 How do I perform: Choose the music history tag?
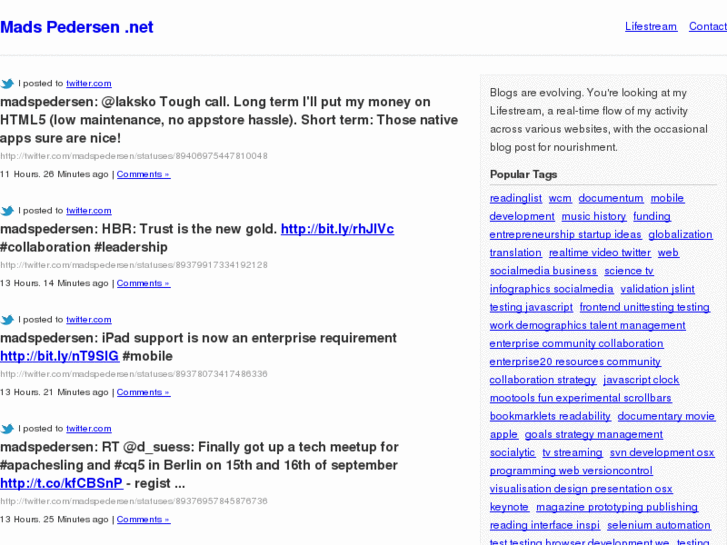[x=593, y=217]
